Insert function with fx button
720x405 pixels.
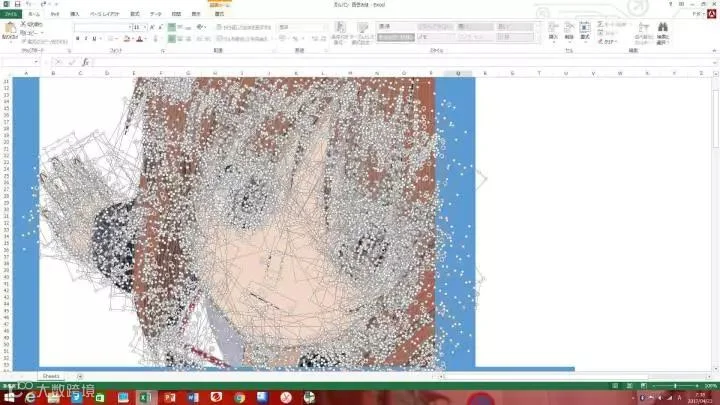click(x=85, y=62)
